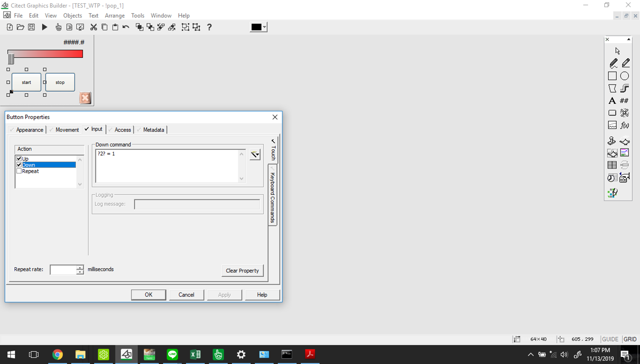Open the Keyboard Commands vertical tab
Screen dimensions: 640x364
tap(273, 195)
